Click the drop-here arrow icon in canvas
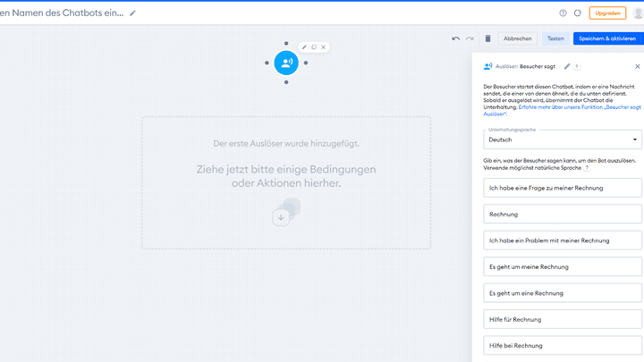This screenshot has width=644, height=362. (x=281, y=217)
